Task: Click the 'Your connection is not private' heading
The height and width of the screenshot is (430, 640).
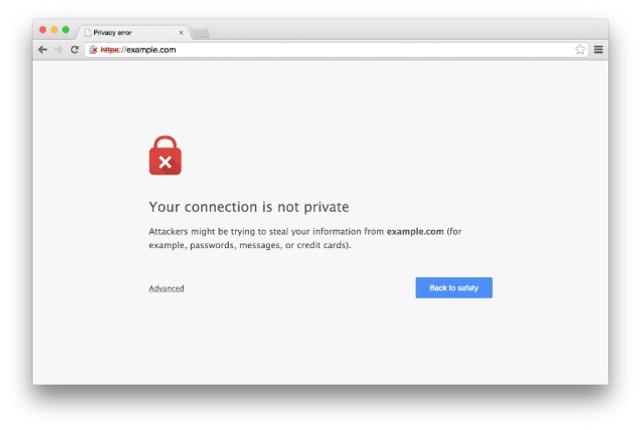Action: coord(249,207)
